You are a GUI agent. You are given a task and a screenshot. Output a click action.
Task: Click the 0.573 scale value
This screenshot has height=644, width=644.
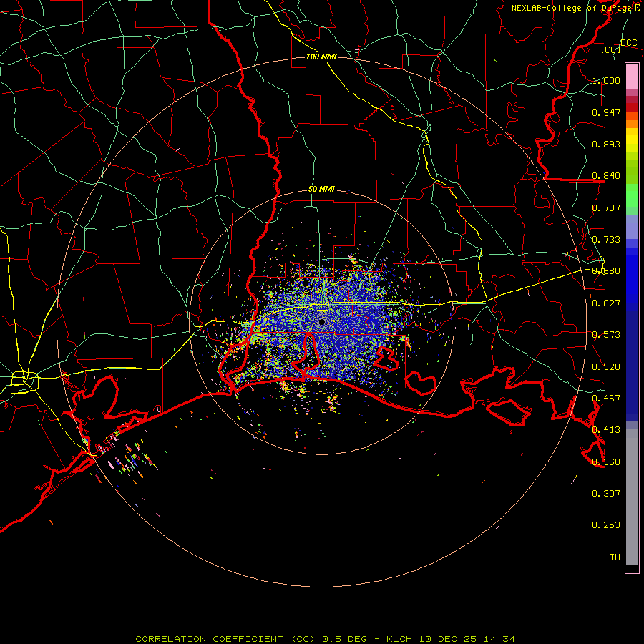coord(606,335)
